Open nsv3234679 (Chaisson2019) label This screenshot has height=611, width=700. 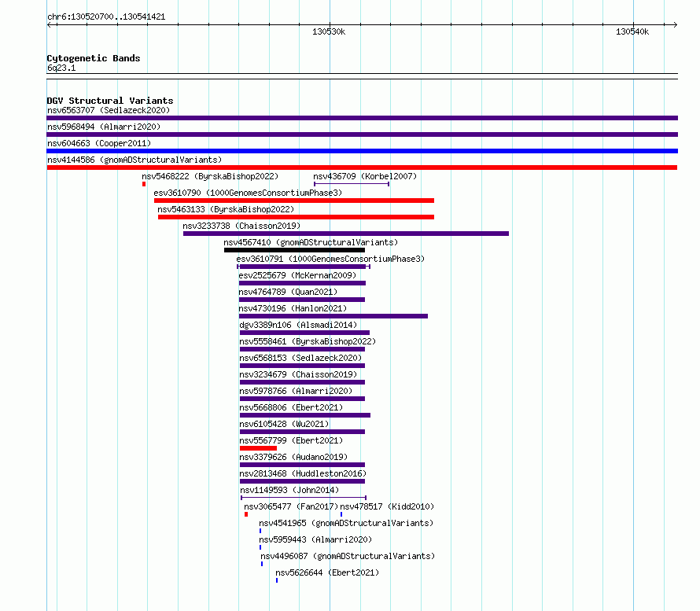click(x=298, y=374)
